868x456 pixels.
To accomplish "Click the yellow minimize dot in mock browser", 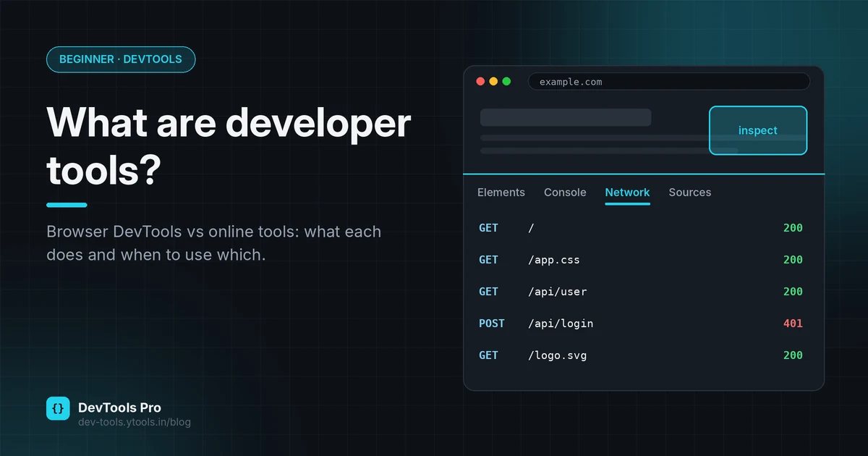I will [x=493, y=81].
